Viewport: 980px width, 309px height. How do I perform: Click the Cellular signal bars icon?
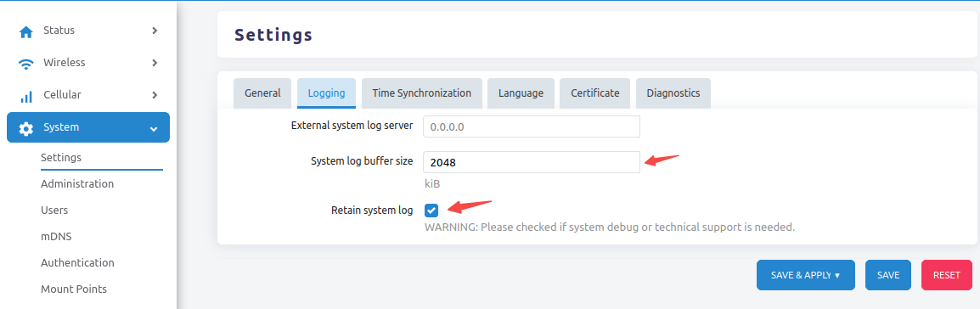(26, 96)
